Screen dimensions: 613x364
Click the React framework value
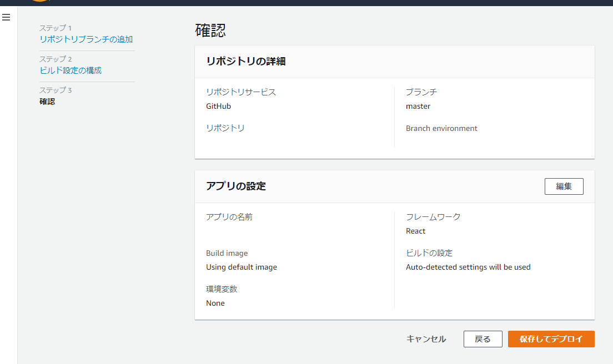[x=415, y=231]
